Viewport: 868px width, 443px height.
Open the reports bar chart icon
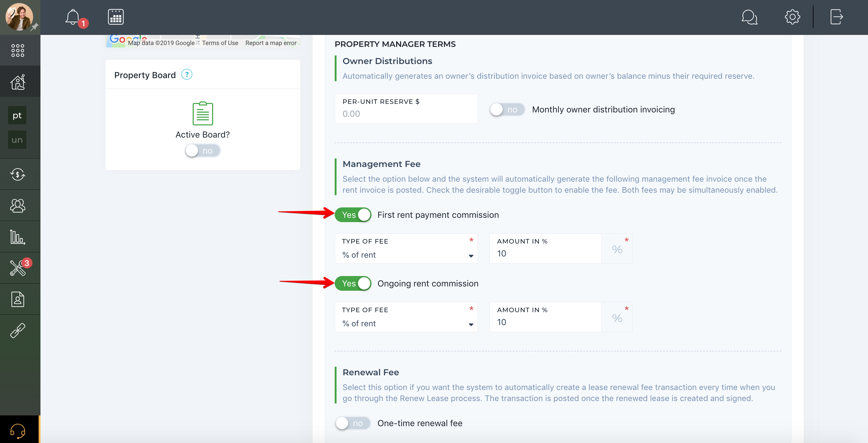(17, 237)
